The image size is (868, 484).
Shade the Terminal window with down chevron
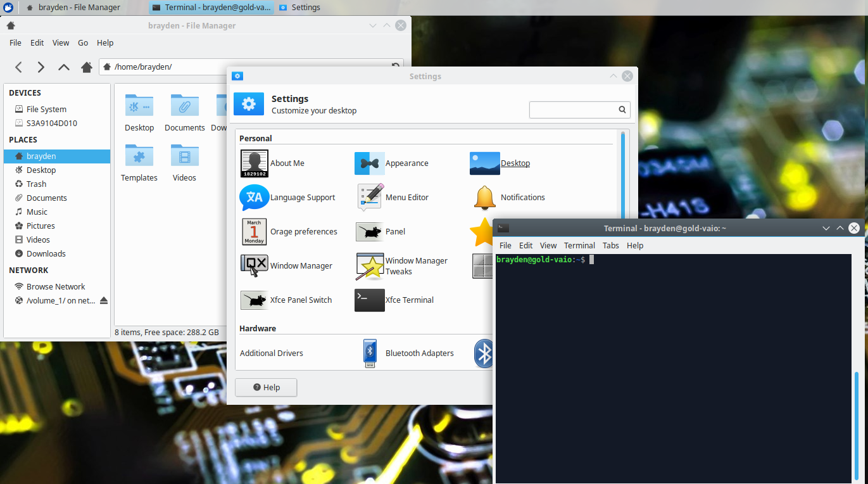(826, 228)
